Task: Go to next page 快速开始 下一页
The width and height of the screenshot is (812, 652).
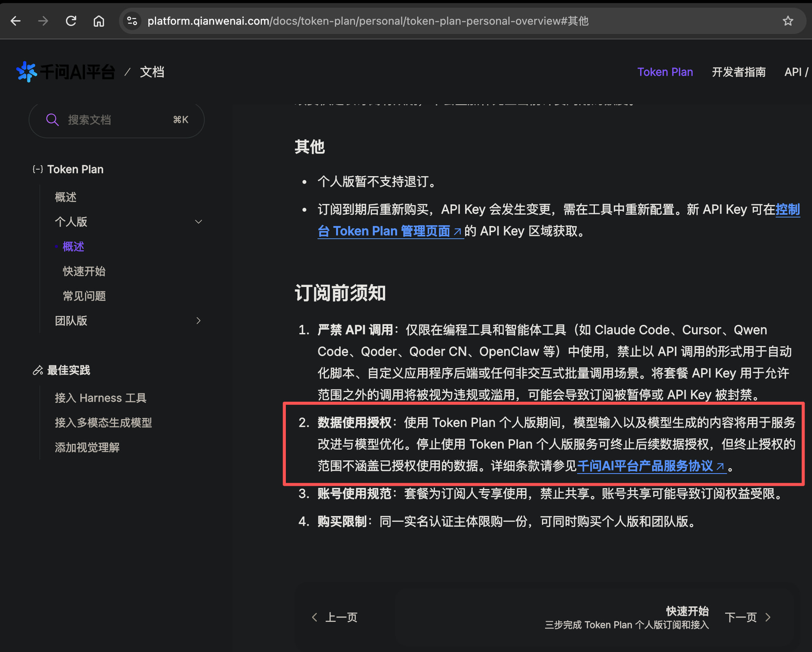Action: [x=658, y=617]
